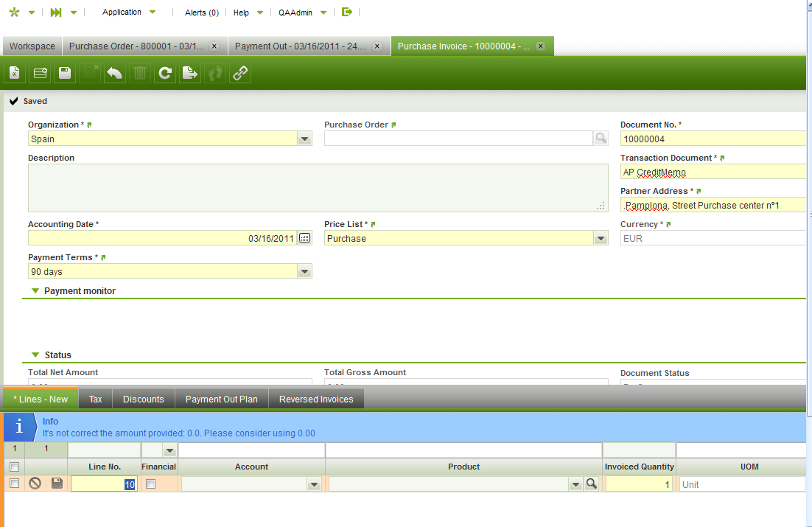Click the chain link toolbar icon
The width and height of the screenshot is (812, 527).
(x=240, y=73)
